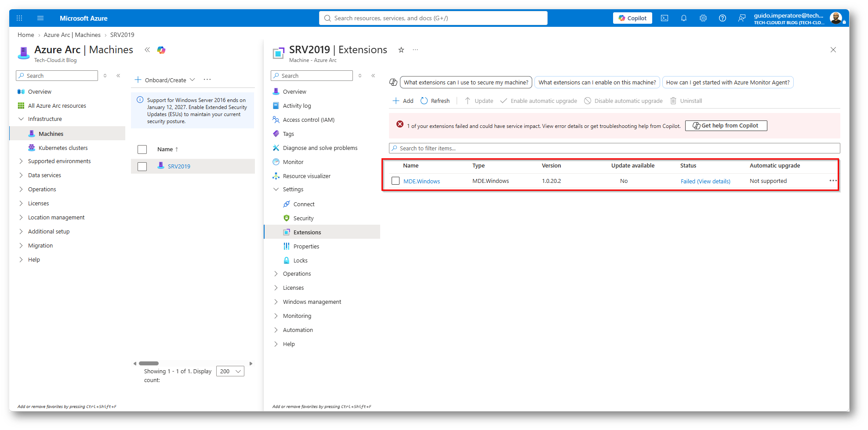The width and height of the screenshot is (868, 430).
Task: Open row actions ellipsis for MDE.Windows
Action: (833, 181)
